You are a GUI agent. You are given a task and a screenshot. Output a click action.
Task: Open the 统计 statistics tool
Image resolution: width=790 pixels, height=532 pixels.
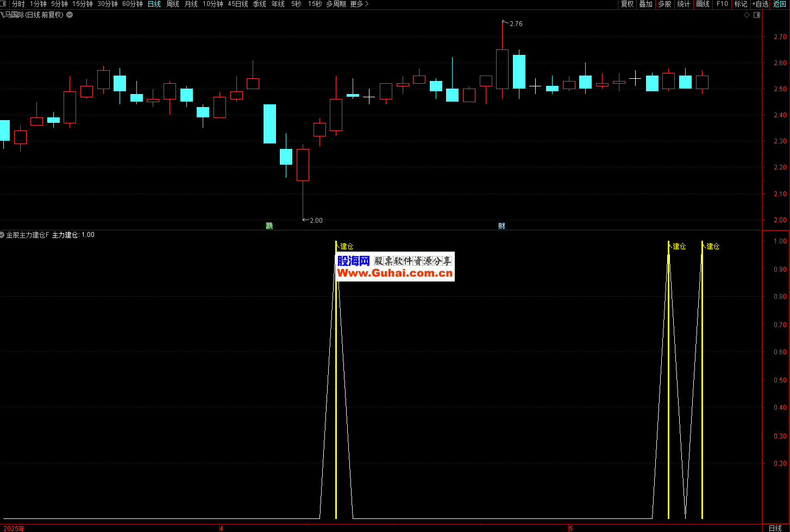(684, 4)
